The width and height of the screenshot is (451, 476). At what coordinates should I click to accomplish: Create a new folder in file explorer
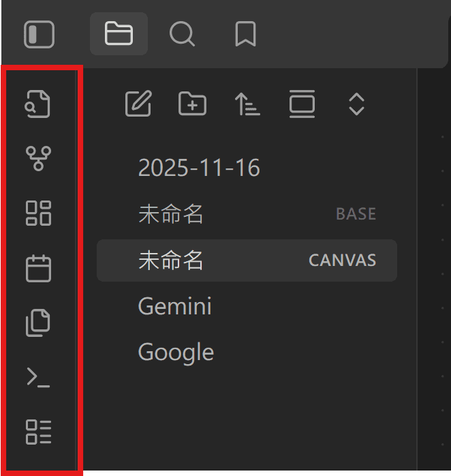coord(192,104)
